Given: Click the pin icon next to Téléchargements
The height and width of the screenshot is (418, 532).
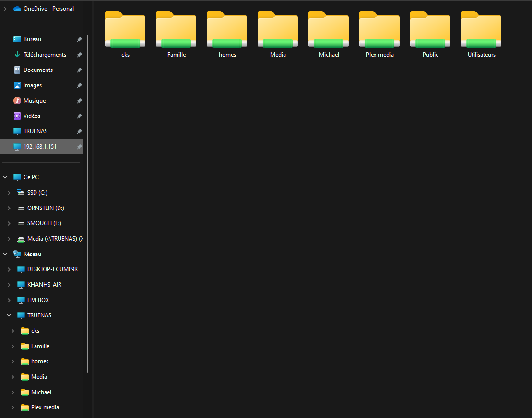Looking at the screenshot, I should (79, 55).
